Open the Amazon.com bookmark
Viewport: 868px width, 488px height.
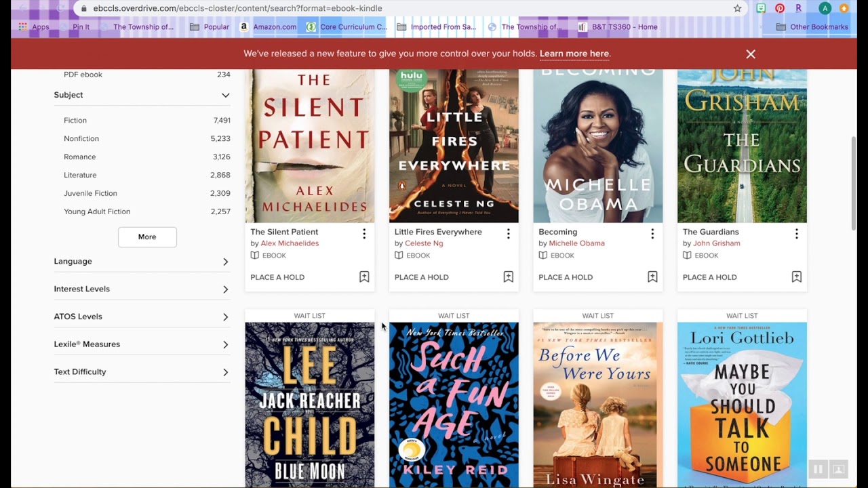tap(268, 27)
